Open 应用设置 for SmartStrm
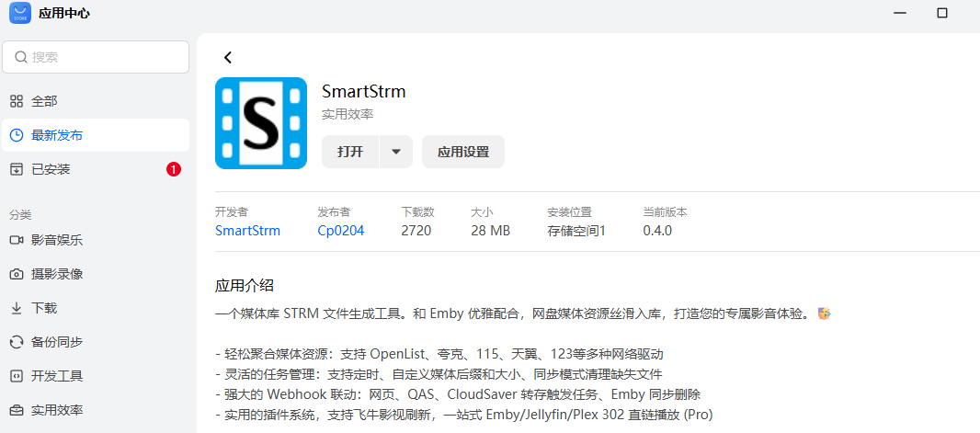The width and height of the screenshot is (980, 433). (x=463, y=152)
